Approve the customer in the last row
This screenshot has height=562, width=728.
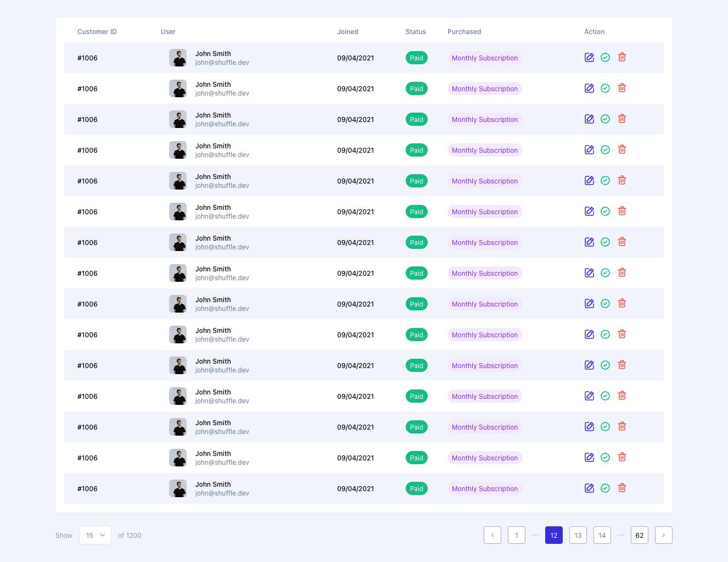(x=605, y=488)
